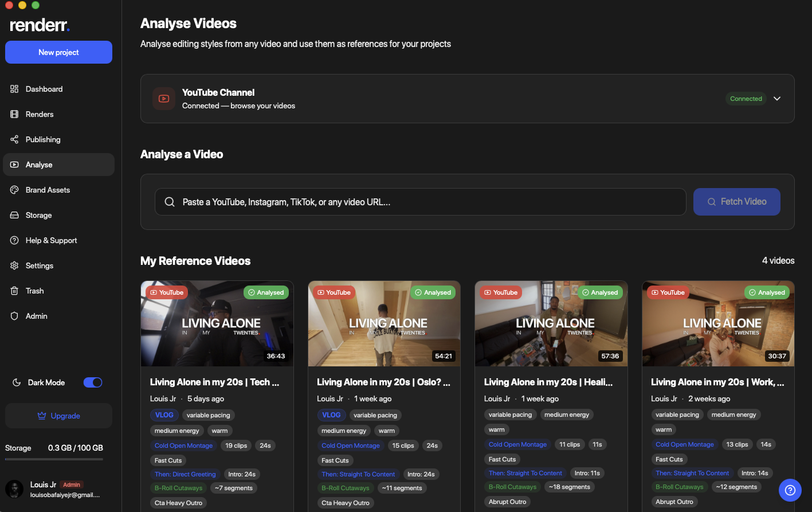The height and width of the screenshot is (512, 812).
Task: Click Abrupt Outro tag on Work card
Action: 674,502
